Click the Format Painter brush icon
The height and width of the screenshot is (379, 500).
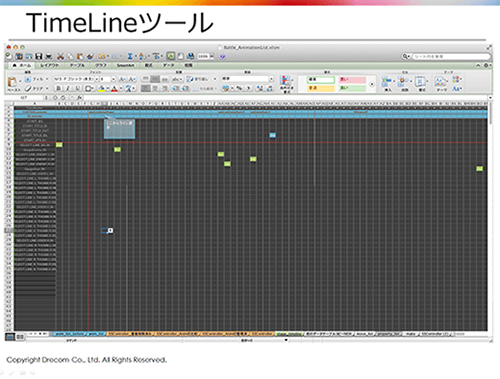(x=90, y=56)
